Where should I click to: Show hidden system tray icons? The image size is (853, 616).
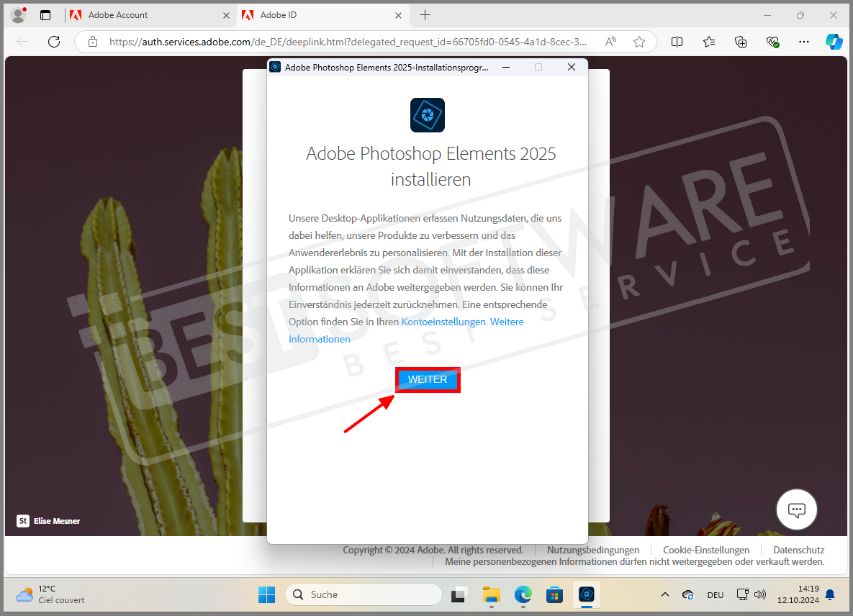pyautogui.click(x=665, y=595)
